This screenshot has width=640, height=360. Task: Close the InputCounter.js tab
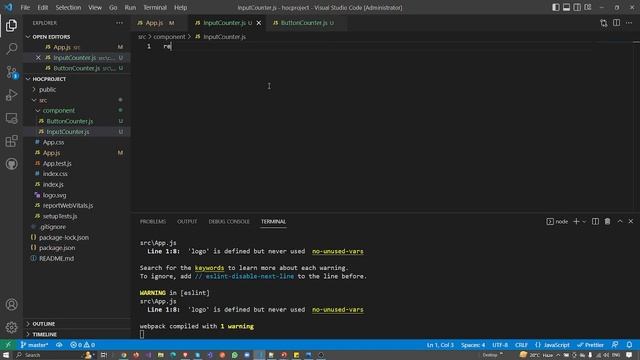coord(259,23)
